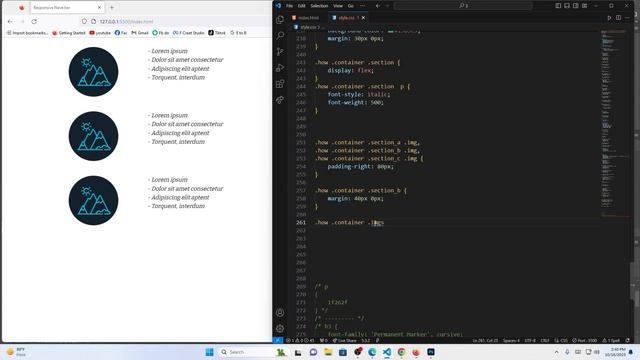Open the Gmail bookmark
The height and width of the screenshot is (360, 640).
pyautogui.click(x=140, y=33)
